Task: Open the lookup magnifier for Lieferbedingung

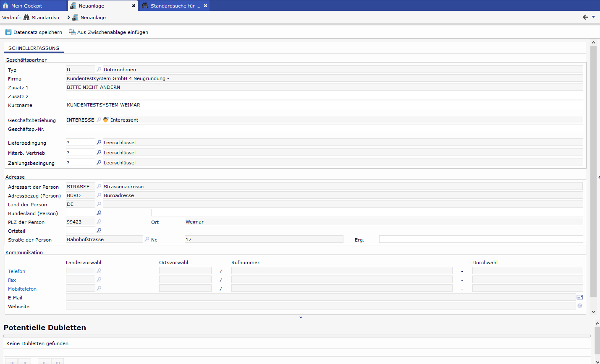Action: (99, 143)
